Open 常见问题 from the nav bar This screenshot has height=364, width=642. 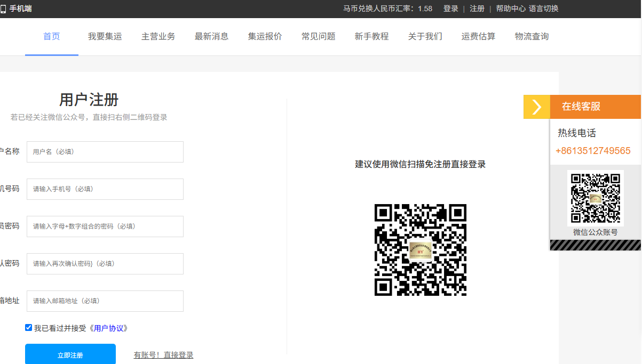coord(319,36)
